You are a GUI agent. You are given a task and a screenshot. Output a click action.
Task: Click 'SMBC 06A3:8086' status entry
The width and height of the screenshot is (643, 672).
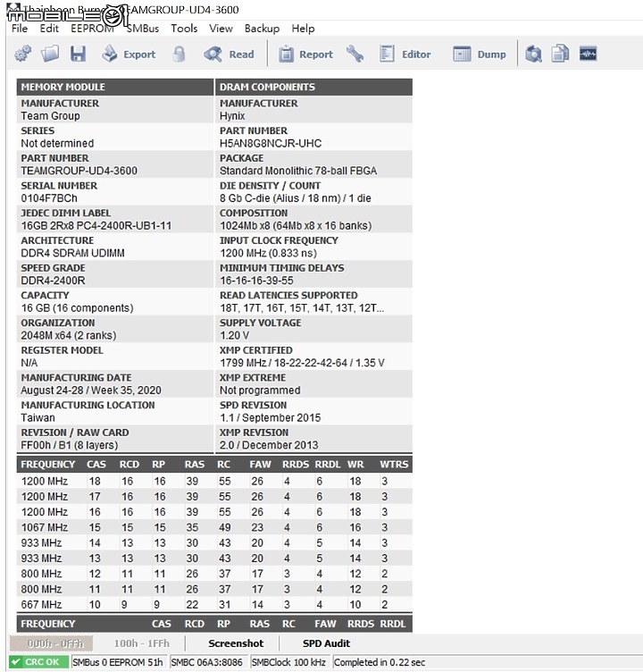coord(207,662)
